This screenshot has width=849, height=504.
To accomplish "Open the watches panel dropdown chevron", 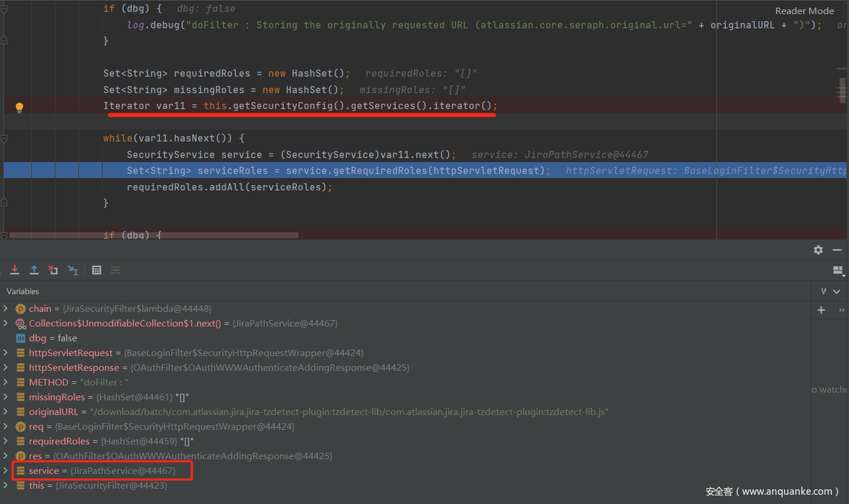I will (x=837, y=291).
